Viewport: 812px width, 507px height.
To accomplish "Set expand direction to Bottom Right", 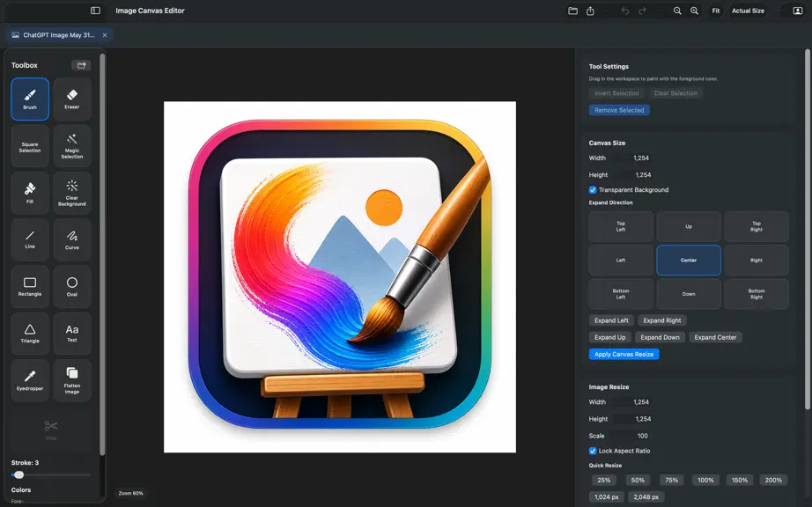I will click(x=757, y=294).
